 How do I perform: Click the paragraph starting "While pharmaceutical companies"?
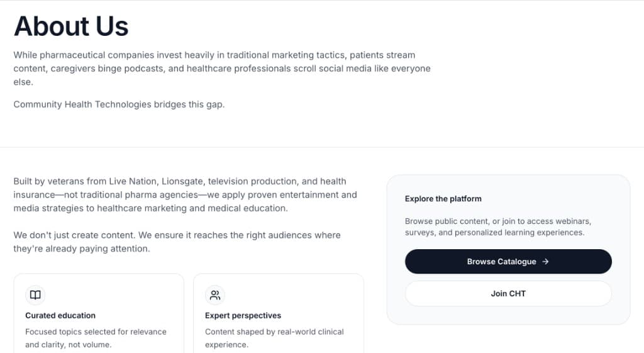pyautogui.click(x=221, y=69)
